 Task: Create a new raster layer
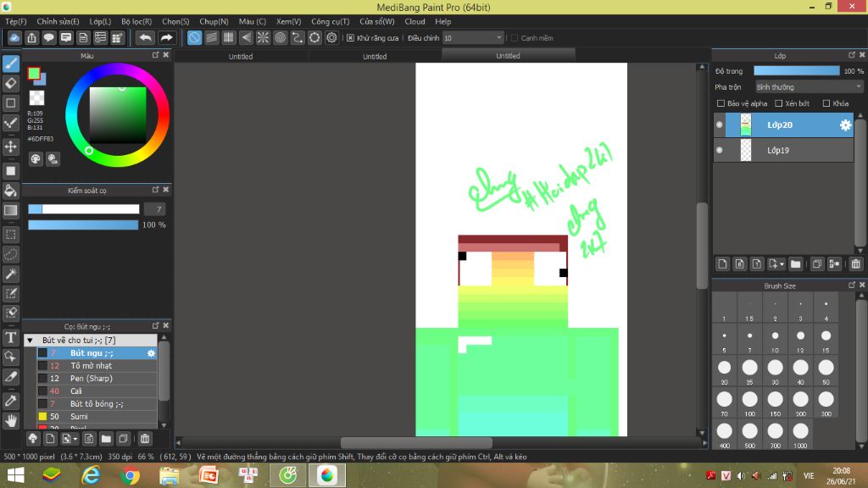722,264
